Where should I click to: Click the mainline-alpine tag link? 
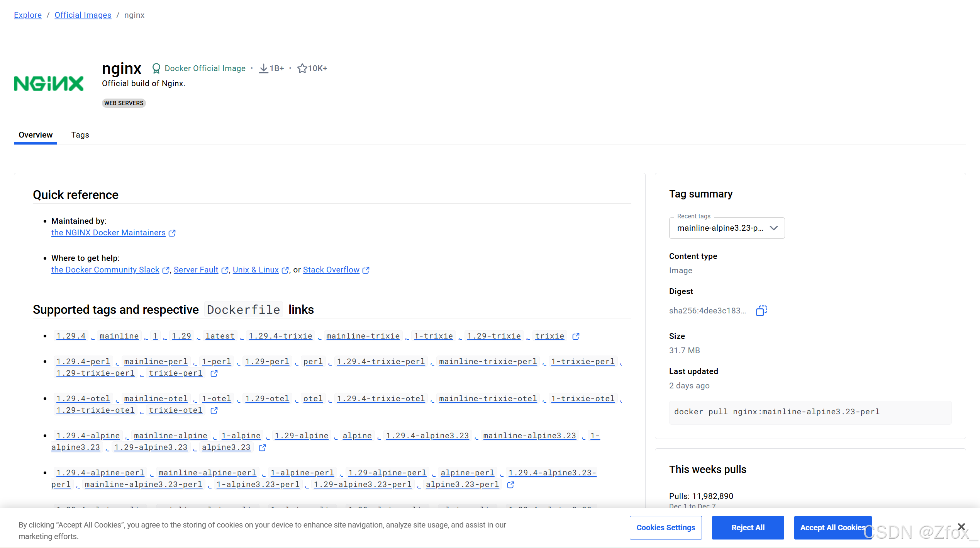click(171, 436)
